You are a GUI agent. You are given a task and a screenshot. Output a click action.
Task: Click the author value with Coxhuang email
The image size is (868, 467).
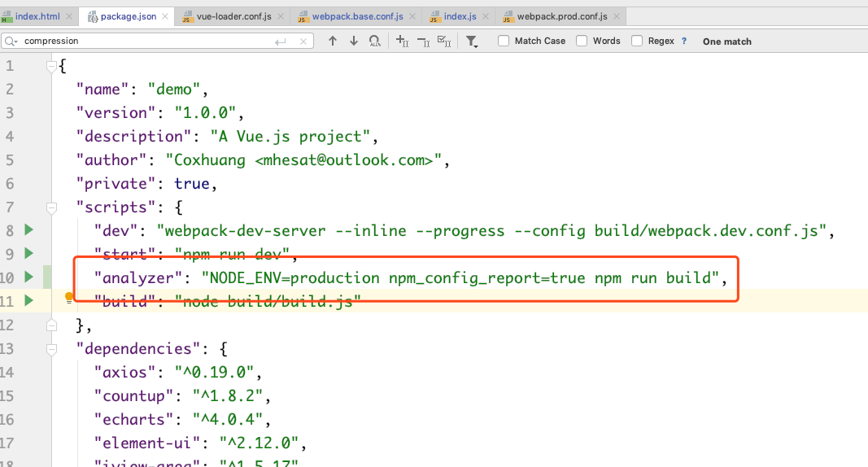303,160
